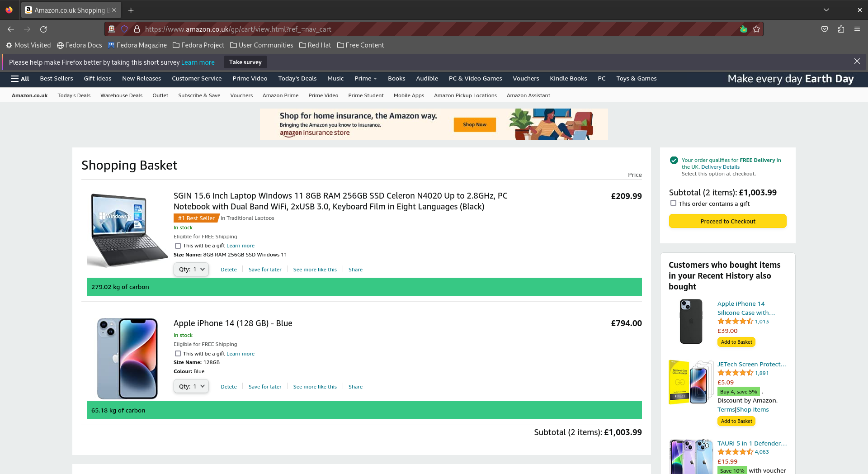This screenshot has width=868, height=474.
Task: Open Shop items link under JETech
Action: point(753,410)
